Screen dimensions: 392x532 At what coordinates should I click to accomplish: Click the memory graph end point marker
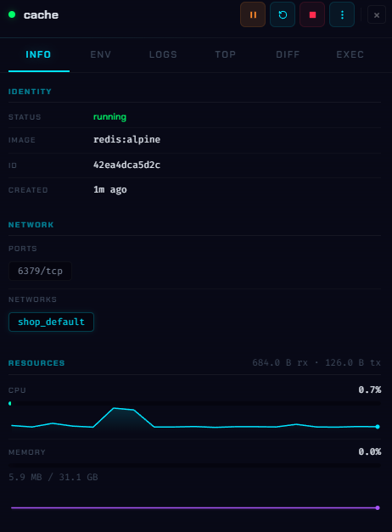pyautogui.click(x=378, y=508)
